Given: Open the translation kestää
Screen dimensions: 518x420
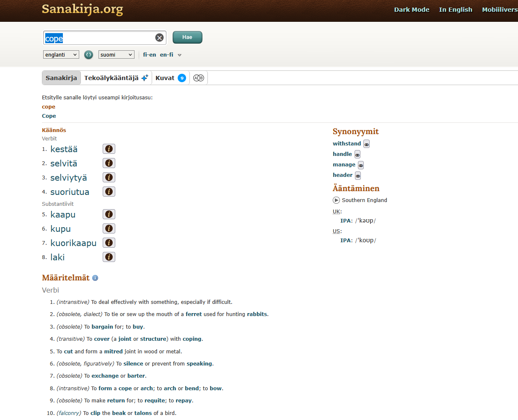Looking at the screenshot, I should coord(64,149).
